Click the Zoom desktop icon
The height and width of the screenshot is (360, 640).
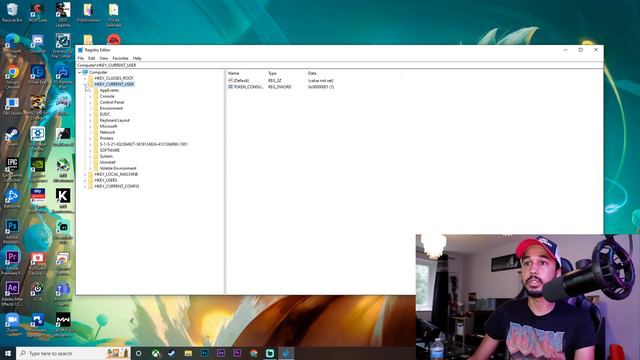point(12,322)
